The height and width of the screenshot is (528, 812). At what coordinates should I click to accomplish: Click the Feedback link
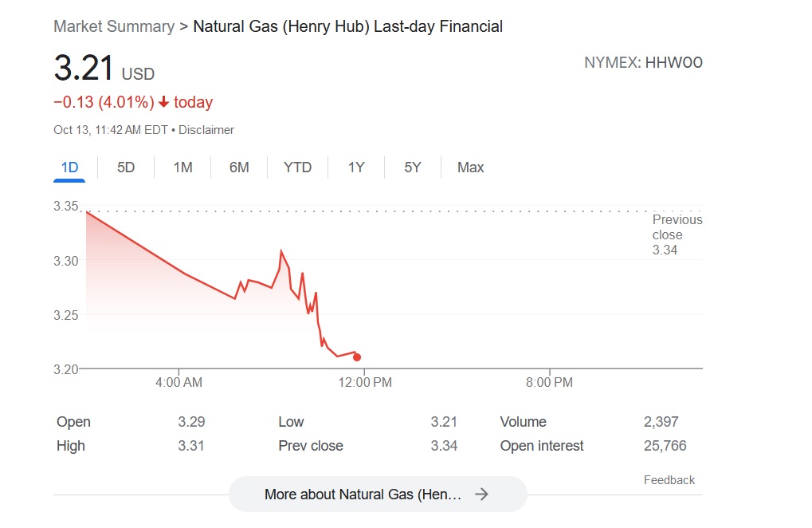pos(669,480)
